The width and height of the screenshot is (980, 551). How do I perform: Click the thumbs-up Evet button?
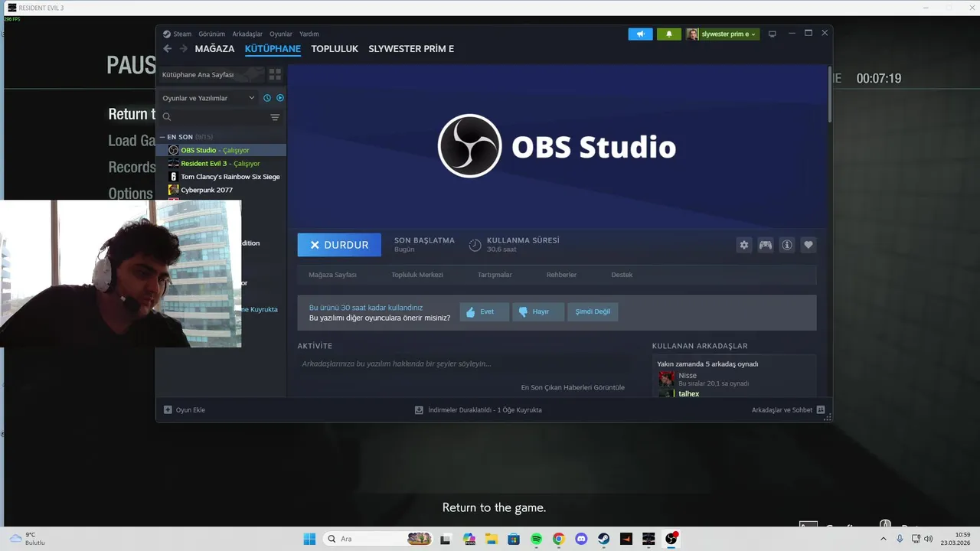point(484,311)
